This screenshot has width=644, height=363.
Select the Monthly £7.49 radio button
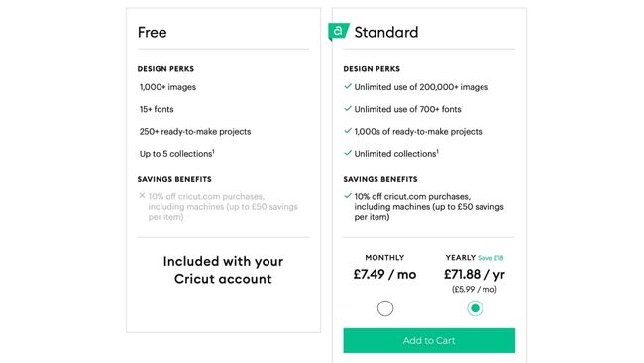[x=385, y=308]
